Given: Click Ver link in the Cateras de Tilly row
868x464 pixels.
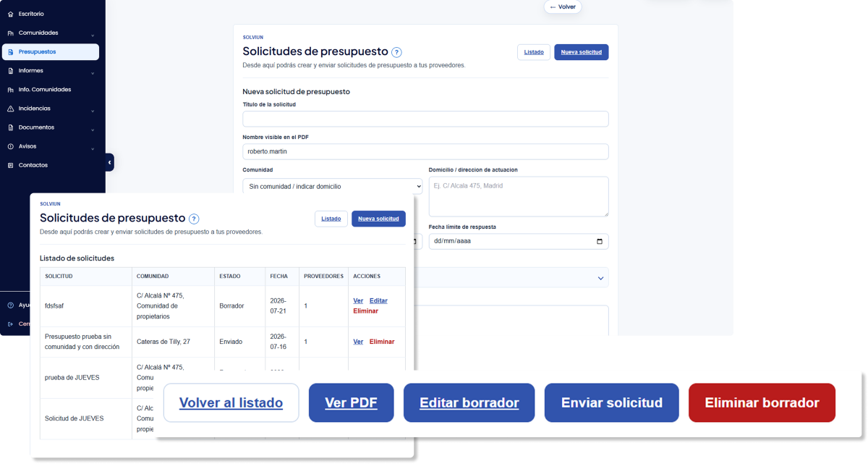Looking at the screenshot, I should coord(358,342).
